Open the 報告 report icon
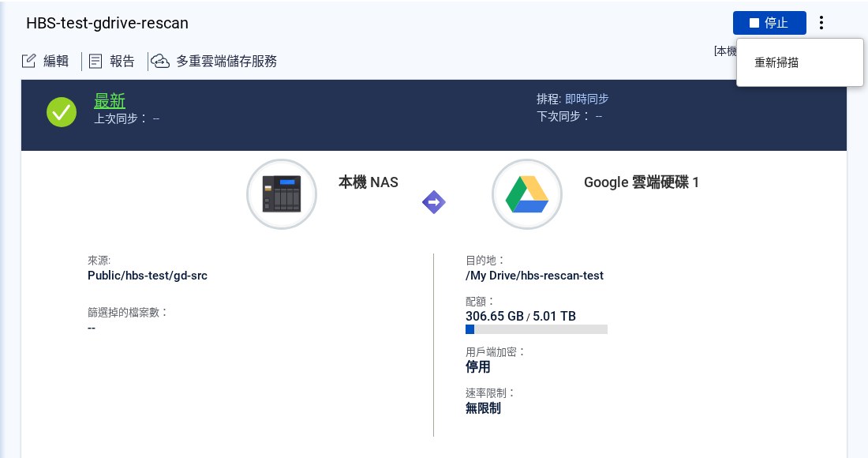Viewport: 868px width, 458px height. point(95,61)
